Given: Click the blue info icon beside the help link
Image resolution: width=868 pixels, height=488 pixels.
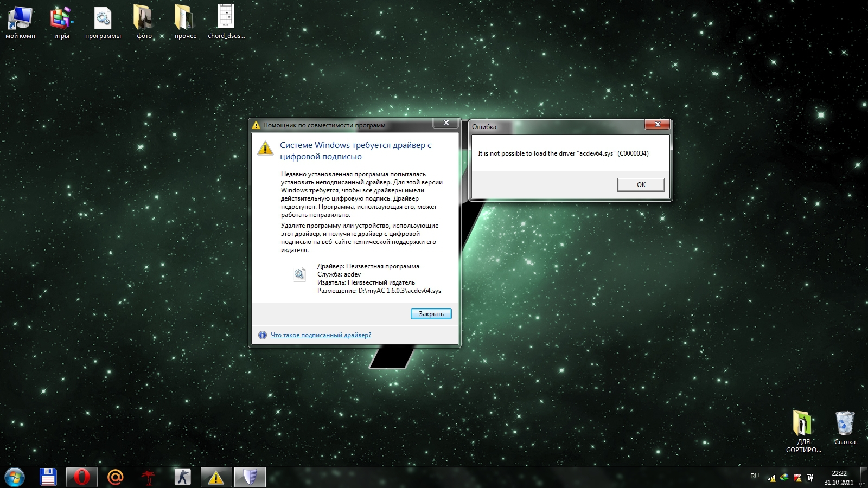Looking at the screenshot, I should pyautogui.click(x=263, y=335).
